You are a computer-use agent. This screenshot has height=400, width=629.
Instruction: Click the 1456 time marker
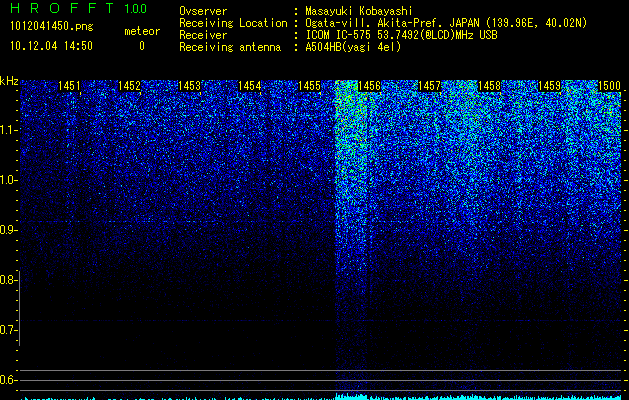click(x=369, y=86)
